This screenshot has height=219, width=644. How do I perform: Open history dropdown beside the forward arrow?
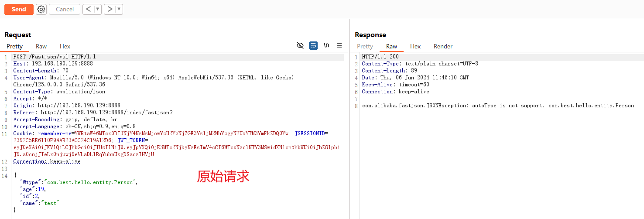pyautogui.click(x=119, y=9)
